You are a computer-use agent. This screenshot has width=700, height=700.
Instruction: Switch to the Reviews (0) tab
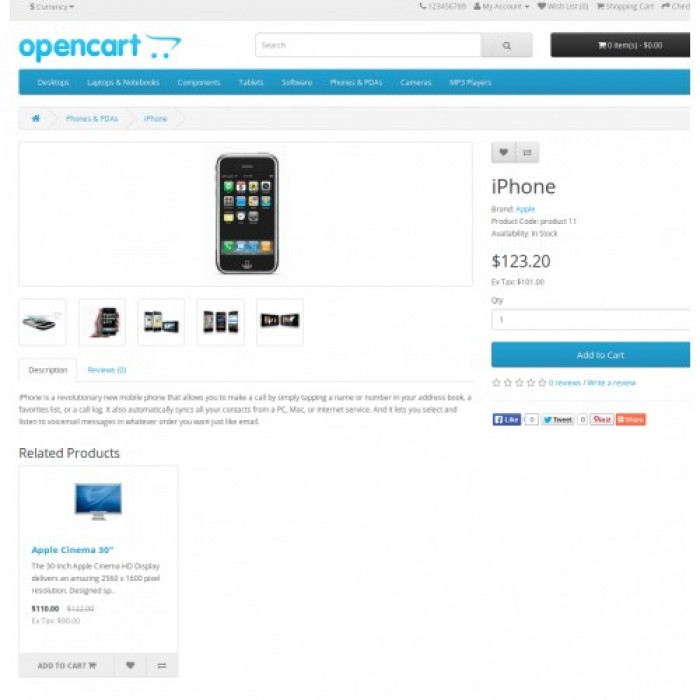click(107, 370)
